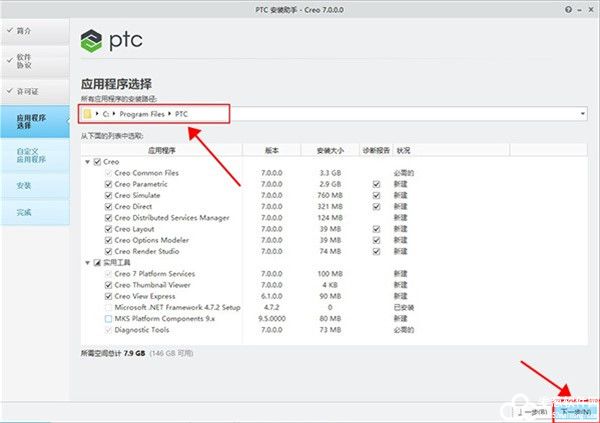Click 诊断报告 column header
The width and height of the screenshot is (600, 423).
tap(377, 150)
